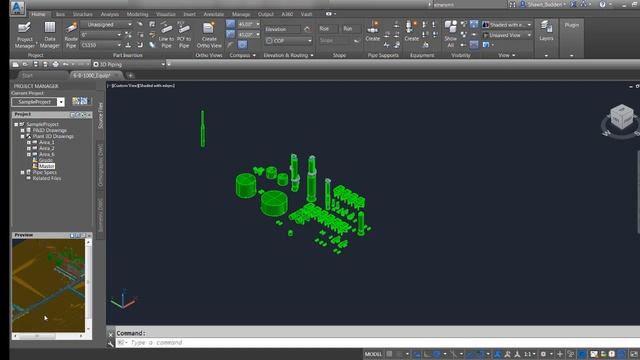Click the Elevation input field

(282, 29)
